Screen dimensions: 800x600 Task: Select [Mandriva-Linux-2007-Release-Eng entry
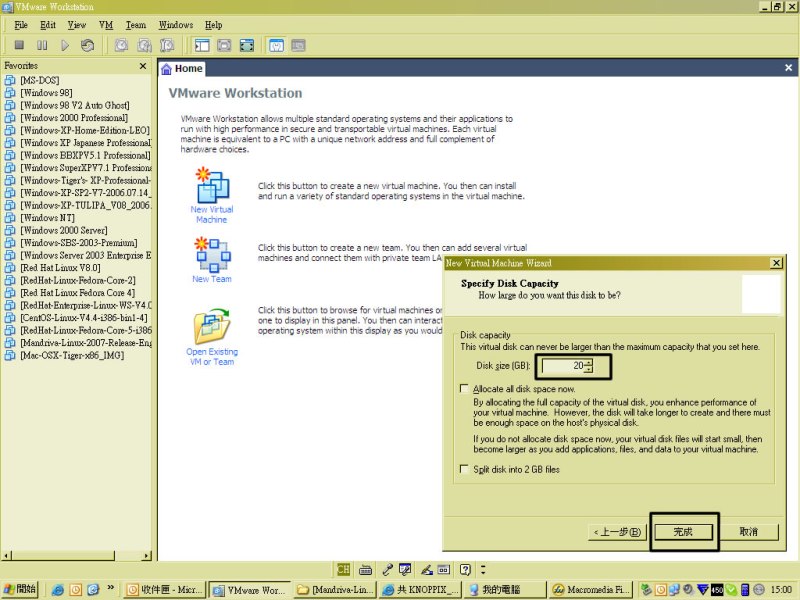click(x=86, y=343)
